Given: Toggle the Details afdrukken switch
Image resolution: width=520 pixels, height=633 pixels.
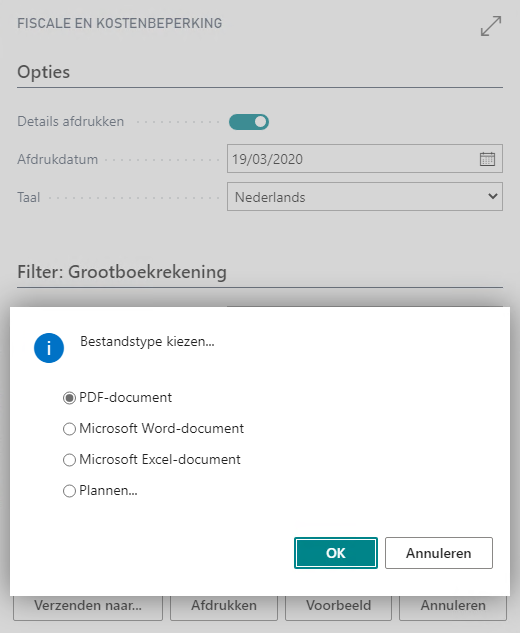Looking at the screenshot, I should tap(249, 122).
